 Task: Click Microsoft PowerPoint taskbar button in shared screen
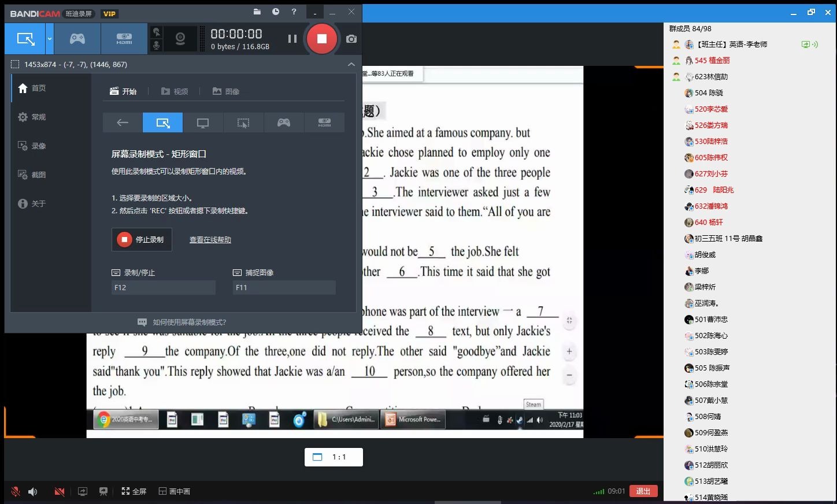pos(414,420)
